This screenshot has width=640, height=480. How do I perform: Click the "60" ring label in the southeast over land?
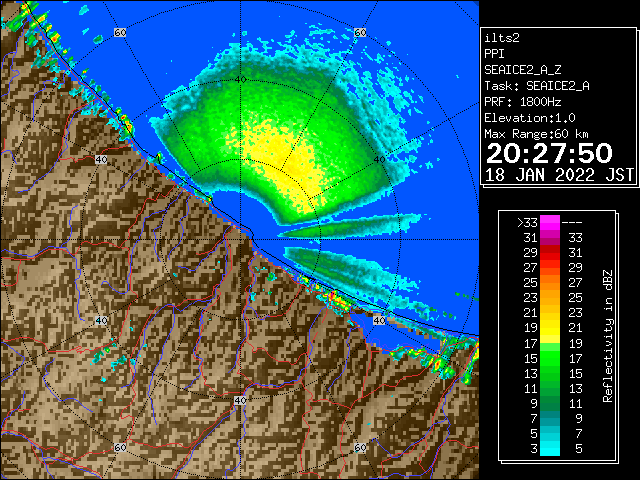(360, 448)
